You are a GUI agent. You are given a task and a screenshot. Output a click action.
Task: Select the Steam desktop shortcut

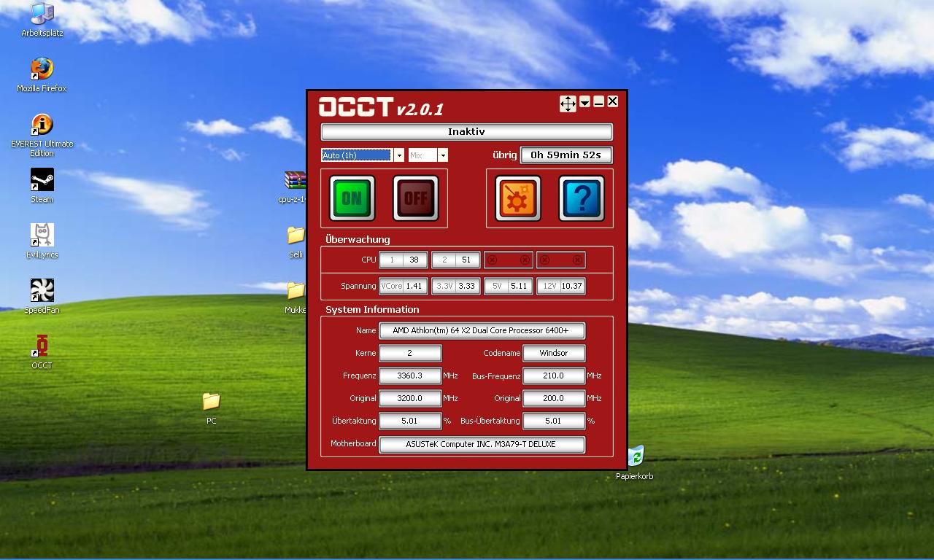tap(42, 186)
